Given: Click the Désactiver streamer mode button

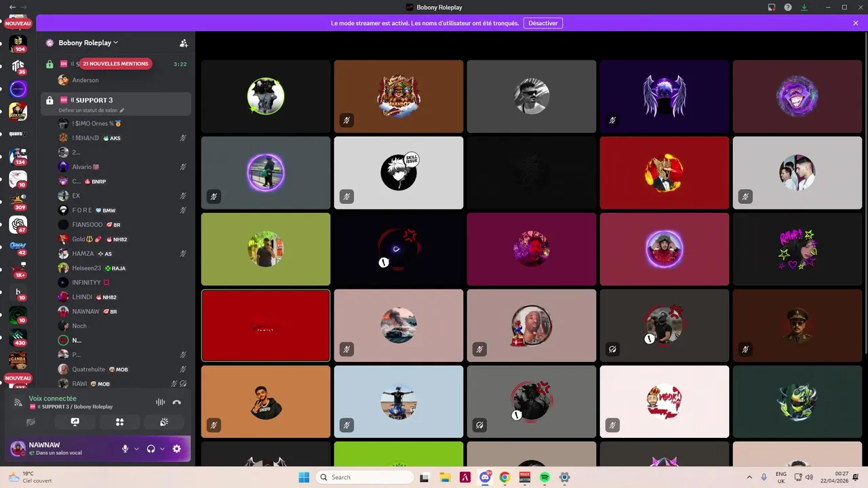Looking at the screenshot, I should coord(542,23).
